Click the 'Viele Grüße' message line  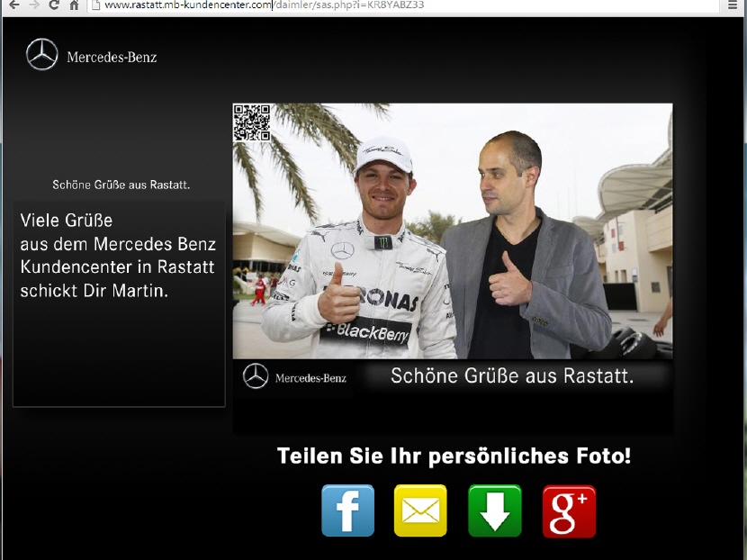[x=67, y=221]
